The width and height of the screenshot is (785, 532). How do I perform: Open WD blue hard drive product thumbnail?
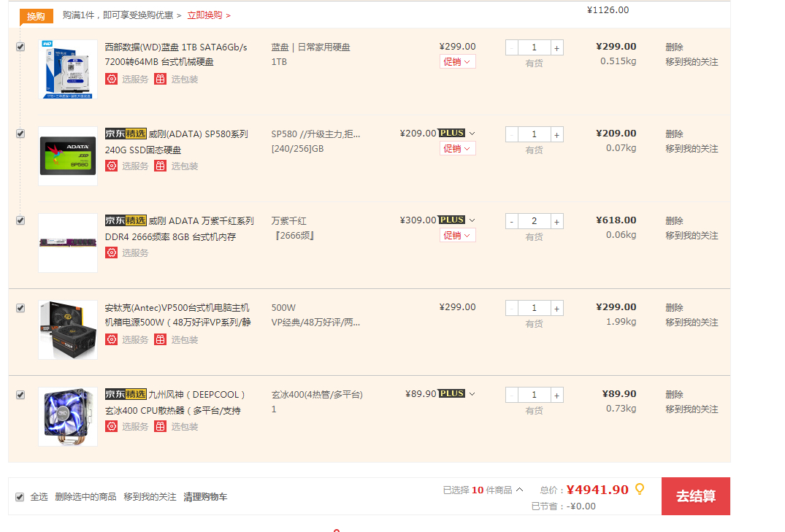tap(68, 69)
